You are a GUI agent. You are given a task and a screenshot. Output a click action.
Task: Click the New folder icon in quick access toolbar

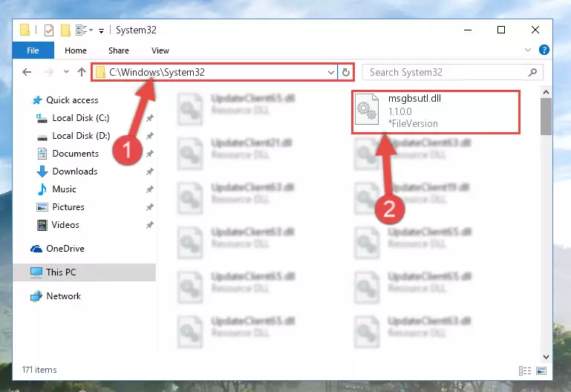click(65, 30)
